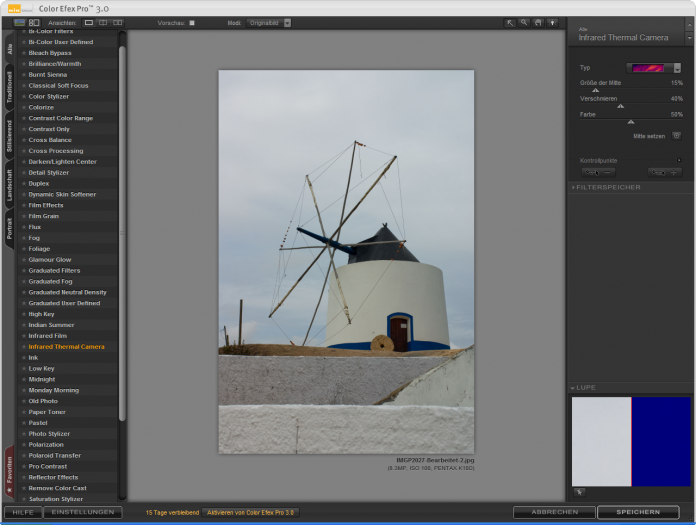Click the Speichern button
Screen dimensions: 696x525
tap(637, 512)
